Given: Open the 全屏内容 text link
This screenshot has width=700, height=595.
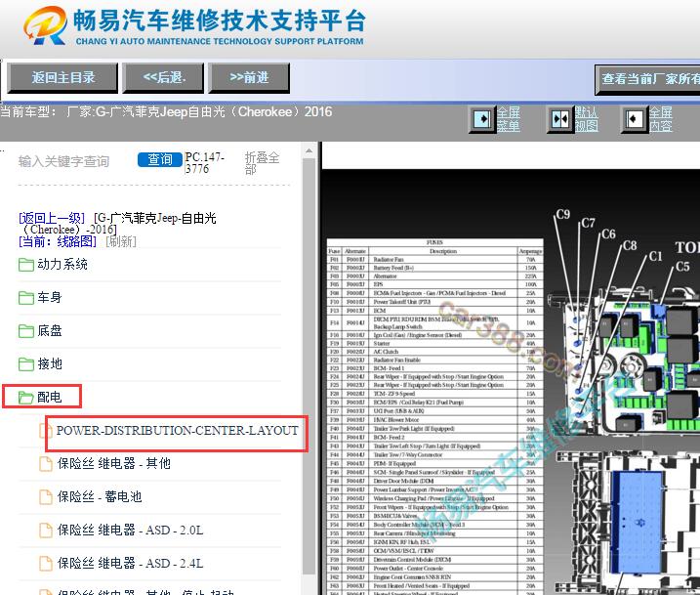Looking at the screenshot, I should click(x=661, y=119).
